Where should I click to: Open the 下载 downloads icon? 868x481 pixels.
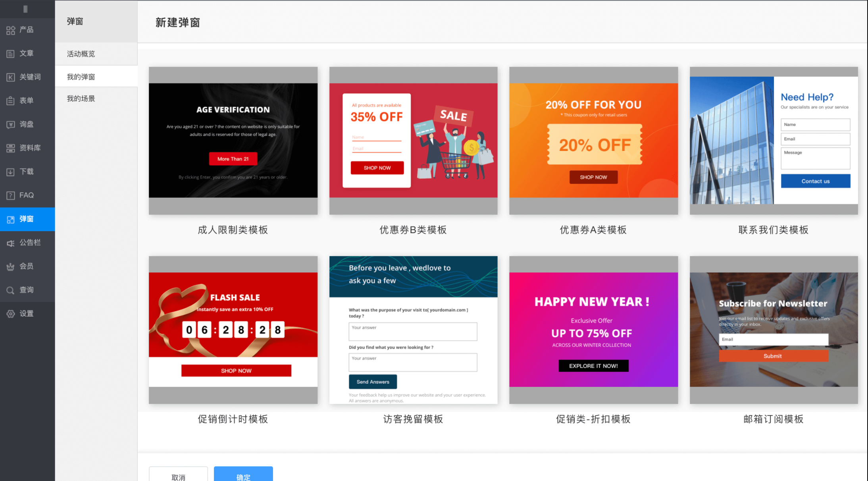(x=27, y=171)
